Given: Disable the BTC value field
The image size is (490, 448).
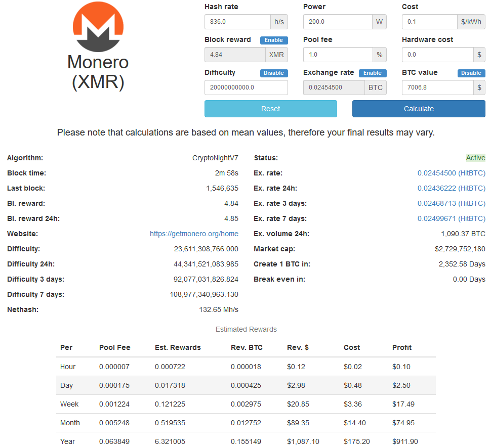Looking at the screenshot, I should click(471, 73).
